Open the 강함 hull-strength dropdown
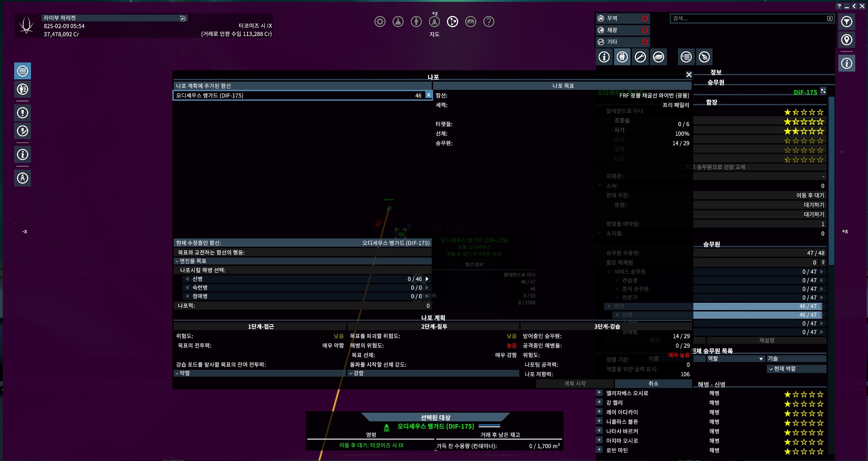 (434, 373)
